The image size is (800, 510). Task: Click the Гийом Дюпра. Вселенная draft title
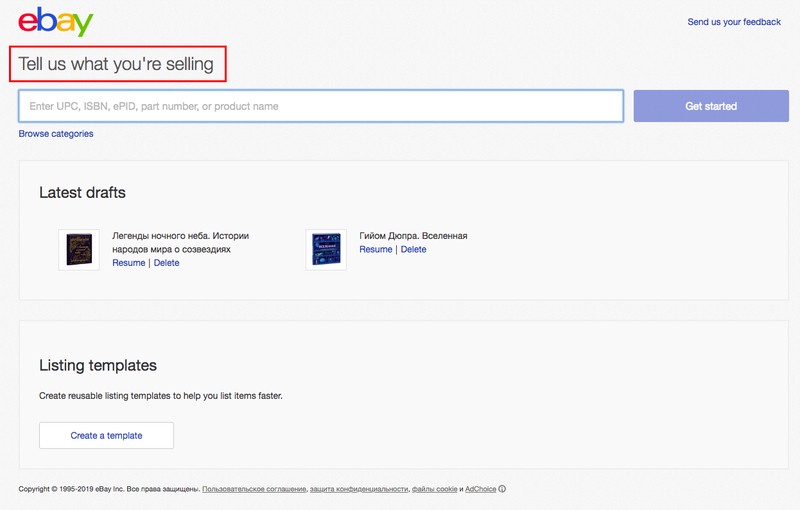(x=413, y=236)
